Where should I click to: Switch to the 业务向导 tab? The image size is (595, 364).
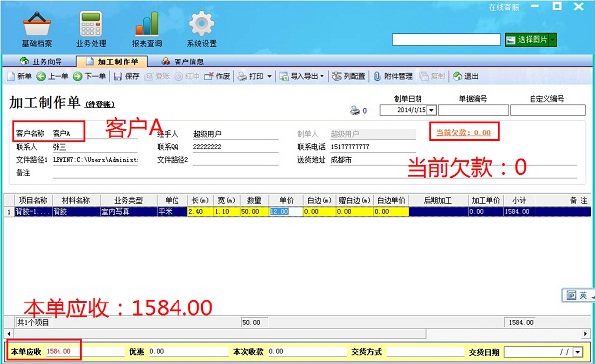[41, 61]
